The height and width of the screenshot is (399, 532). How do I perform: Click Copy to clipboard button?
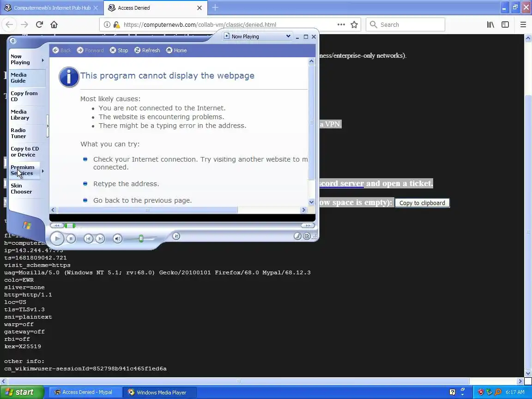pyautogui.click(x=422, y=203)
